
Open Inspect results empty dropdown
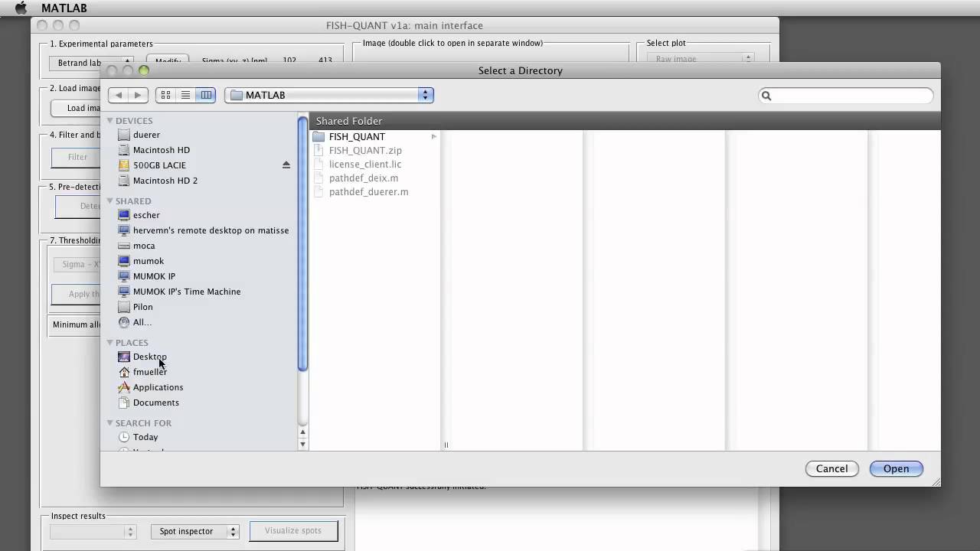(x=93, y=531)
